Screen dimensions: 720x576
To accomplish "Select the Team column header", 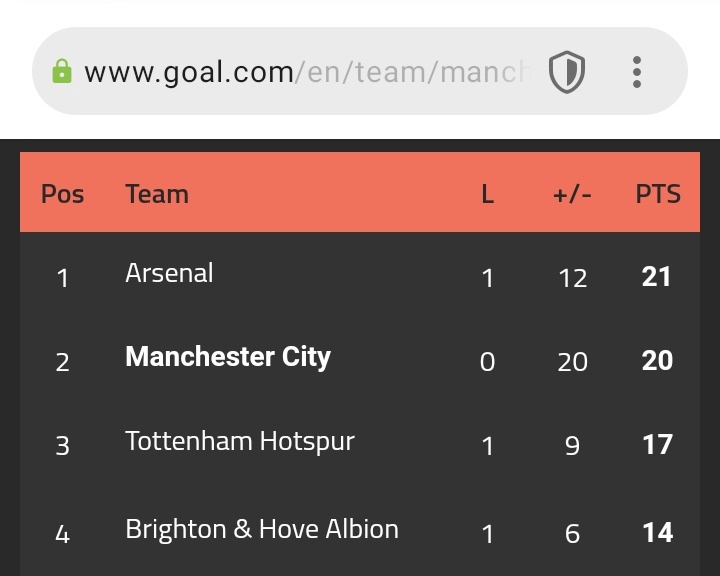I will (x=157, y=194).
